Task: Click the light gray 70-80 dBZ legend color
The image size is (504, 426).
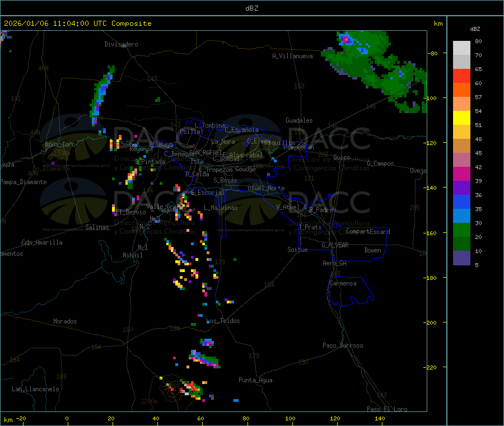Action: pos(461,48)
